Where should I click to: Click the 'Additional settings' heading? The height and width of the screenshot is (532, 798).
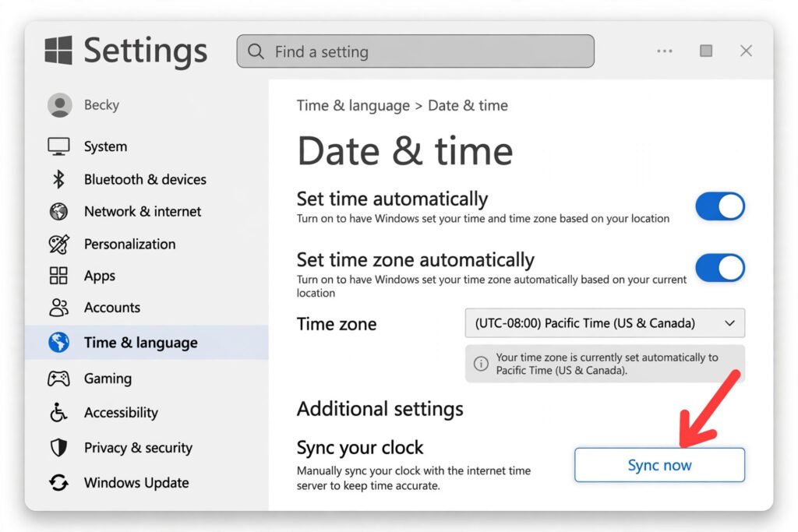click(x=380, y=409)
